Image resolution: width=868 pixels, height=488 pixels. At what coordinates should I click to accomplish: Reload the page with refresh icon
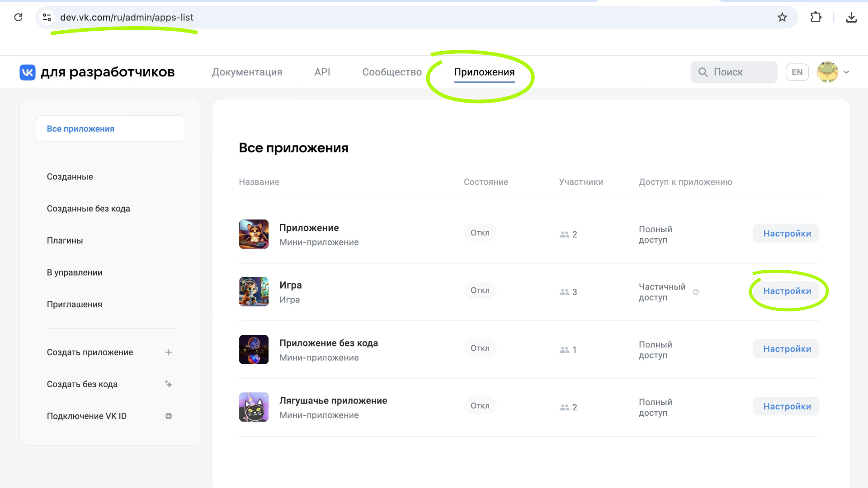pyautogui.click(x=19, y=17)
